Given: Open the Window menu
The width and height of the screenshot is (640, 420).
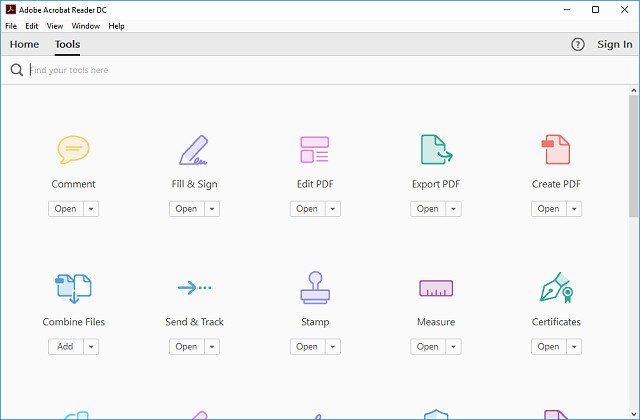Looking at the screenshot, I should (x=86, y=26).
